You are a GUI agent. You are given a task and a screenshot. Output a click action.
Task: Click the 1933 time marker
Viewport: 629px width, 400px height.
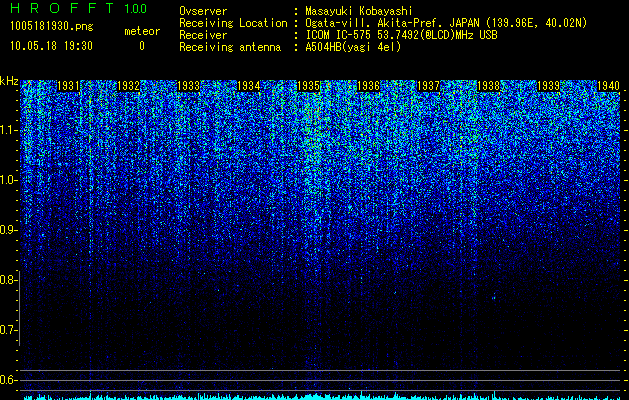[189, 86]
